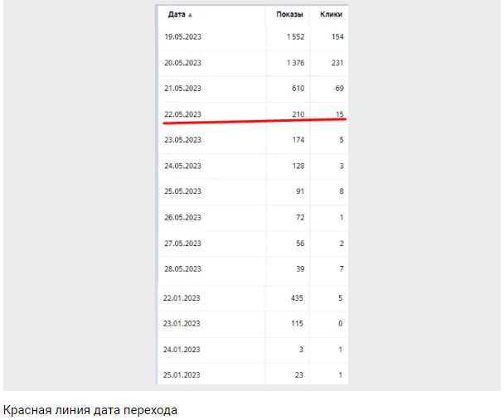This screenshot has width=504, height=420.
Task: Select date cell 27.05.2023
Action: point(183,244)
